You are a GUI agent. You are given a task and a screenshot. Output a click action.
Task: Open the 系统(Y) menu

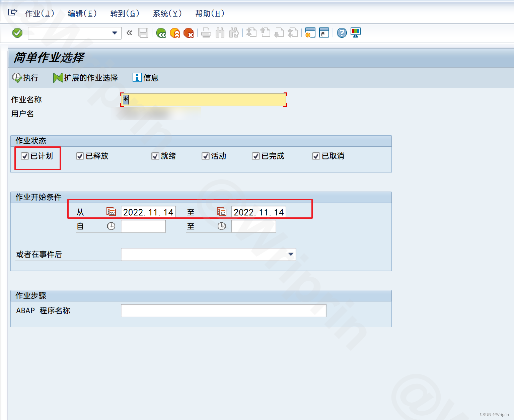167,14
